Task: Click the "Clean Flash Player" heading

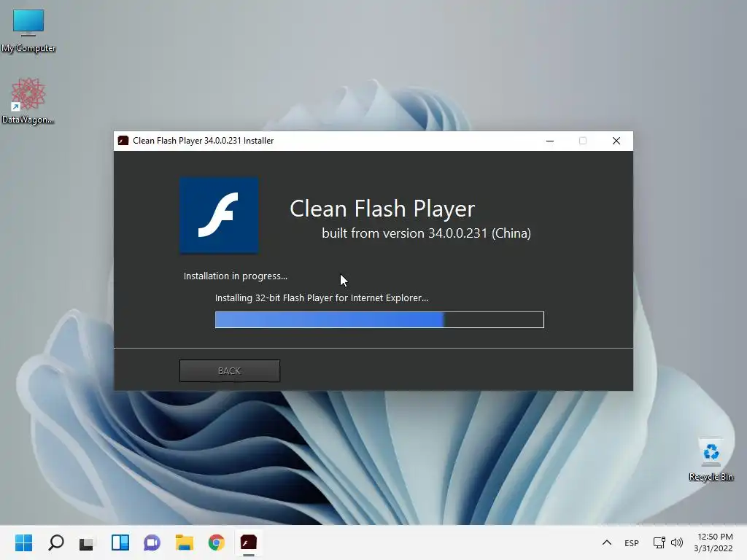Action: point(382,209)
